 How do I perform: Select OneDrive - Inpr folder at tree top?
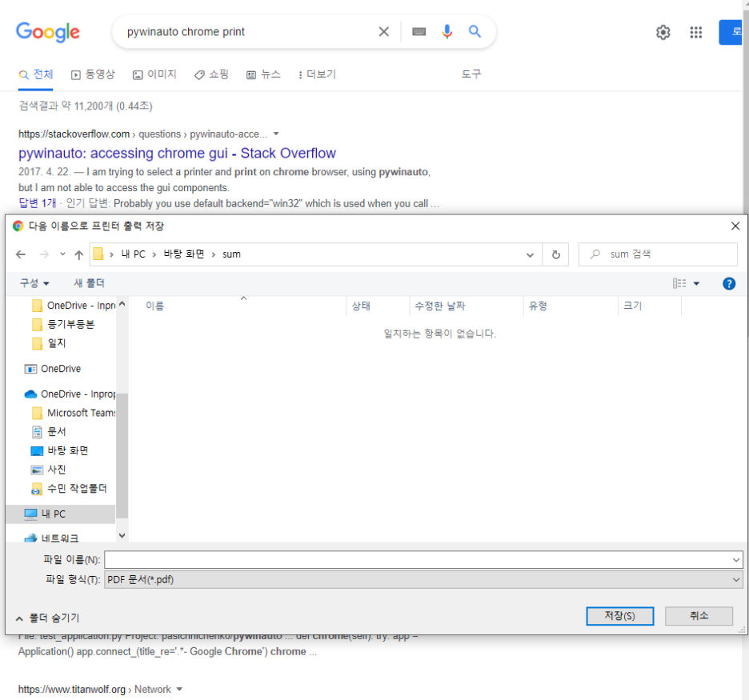[x=74, y=306]
